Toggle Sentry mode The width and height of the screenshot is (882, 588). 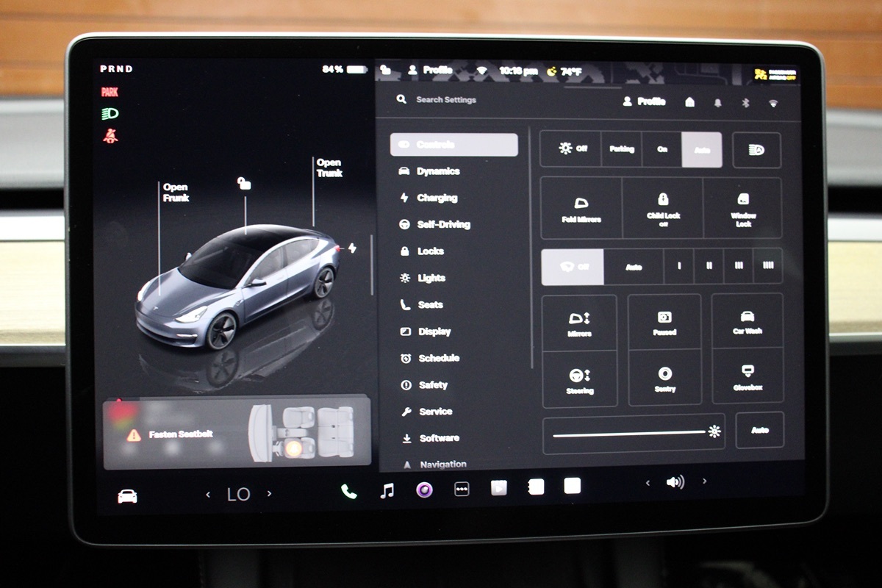pyautogui.click(x=664, y=379)
